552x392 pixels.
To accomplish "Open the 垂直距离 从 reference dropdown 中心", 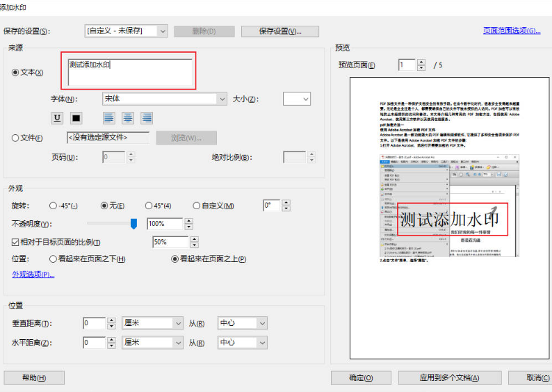I will [x=243, y=323].
